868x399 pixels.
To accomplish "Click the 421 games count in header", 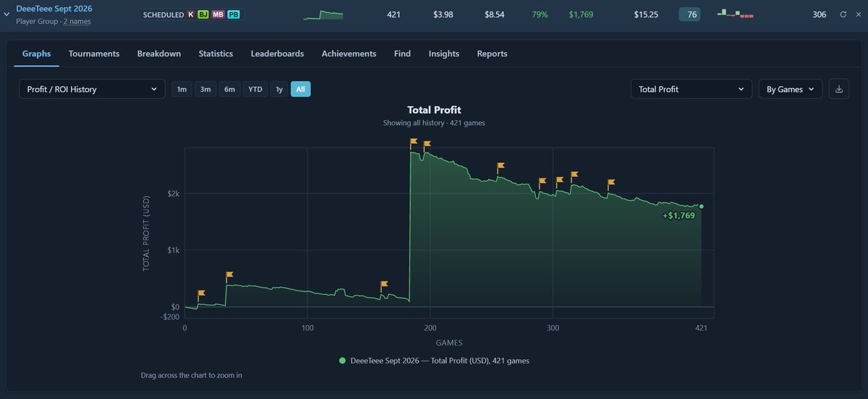I will [x=394, y=14].
